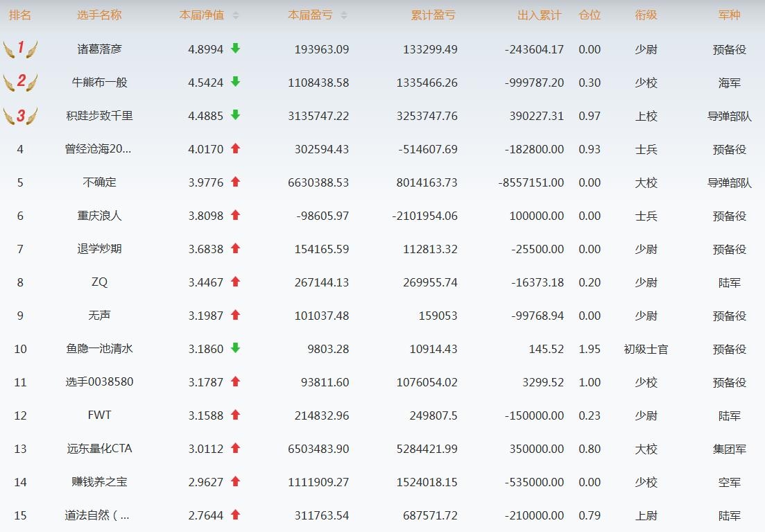
Task: Click the 出入累计 column header
Action: pyautogui.click(x=540, y=15)
